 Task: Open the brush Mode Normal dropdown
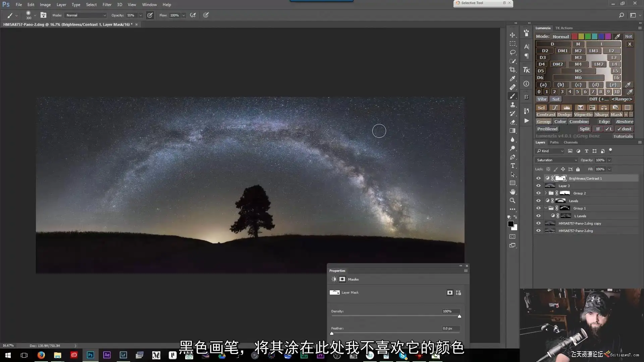coord(86,15)
